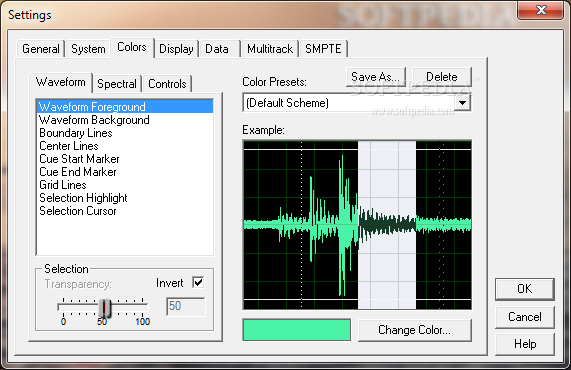Close the Settings dialog window
The image size is (571, 370).
coord(541,10)
